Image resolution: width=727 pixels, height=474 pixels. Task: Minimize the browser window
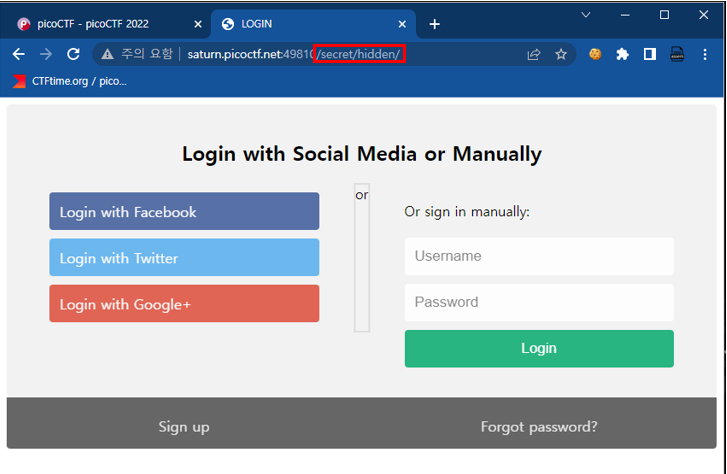coord(625,15)
